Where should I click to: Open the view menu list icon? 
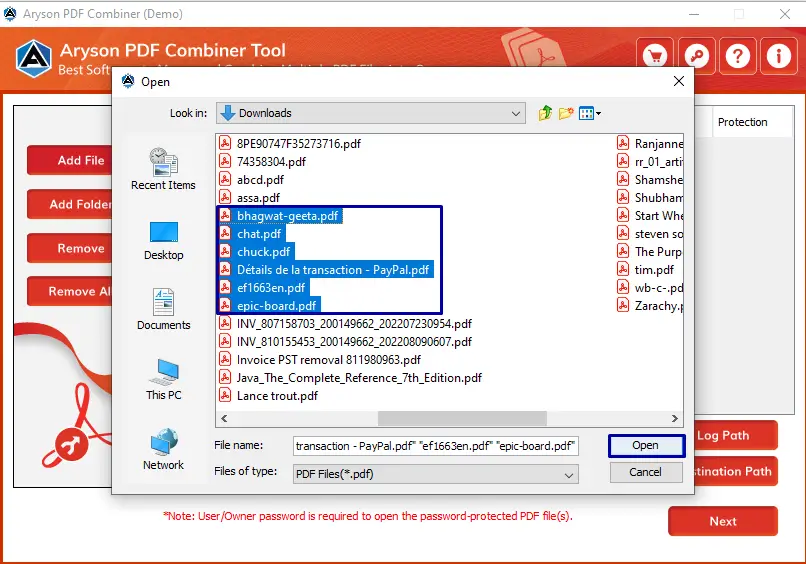tap(590, 113)
